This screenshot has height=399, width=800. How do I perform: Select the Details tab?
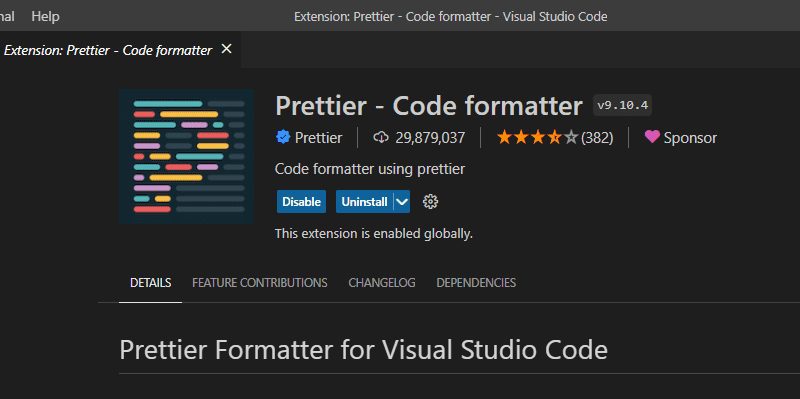[x=151, y=283]
